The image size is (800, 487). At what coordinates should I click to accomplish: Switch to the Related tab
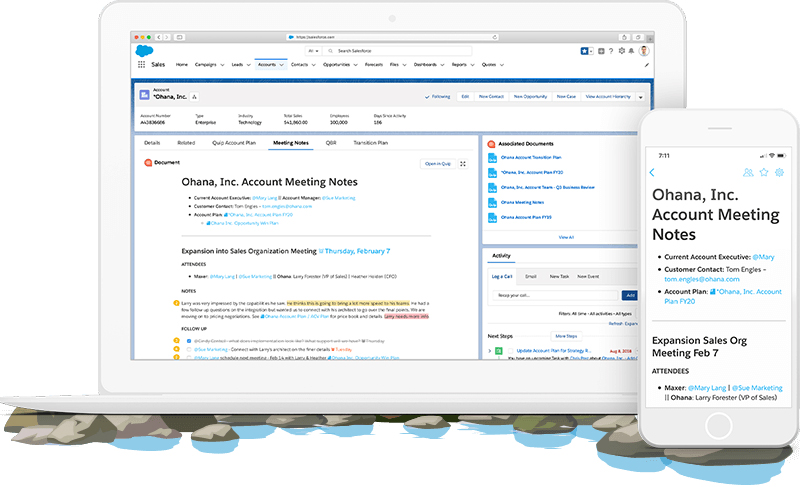186,143
